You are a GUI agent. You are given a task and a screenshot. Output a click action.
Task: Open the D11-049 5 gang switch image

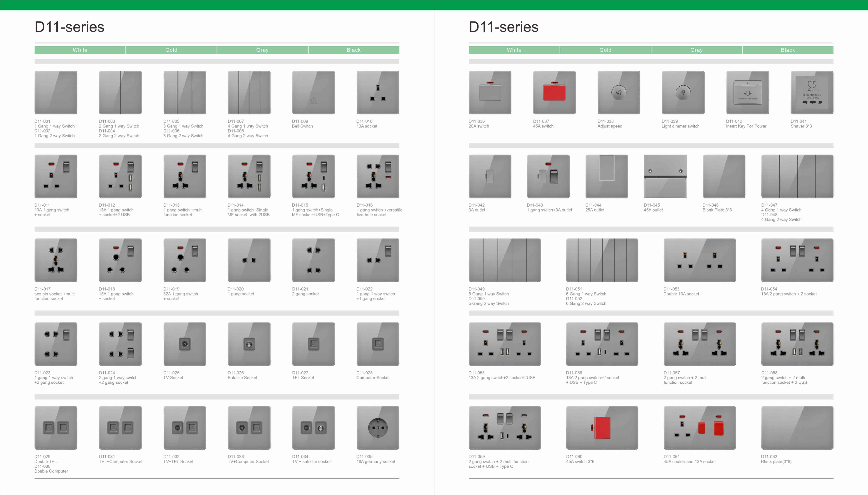505,260
